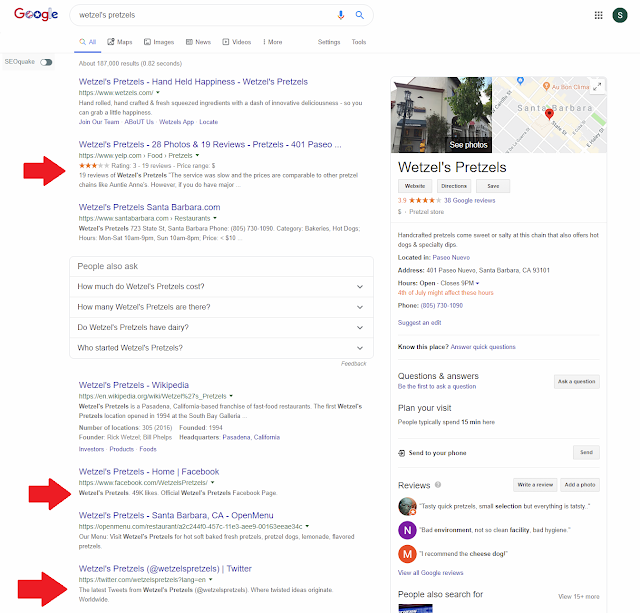The width and height of the screenshot is (640, 613).
Task: Switch to the Maps tab
Action: coord(120,42)
